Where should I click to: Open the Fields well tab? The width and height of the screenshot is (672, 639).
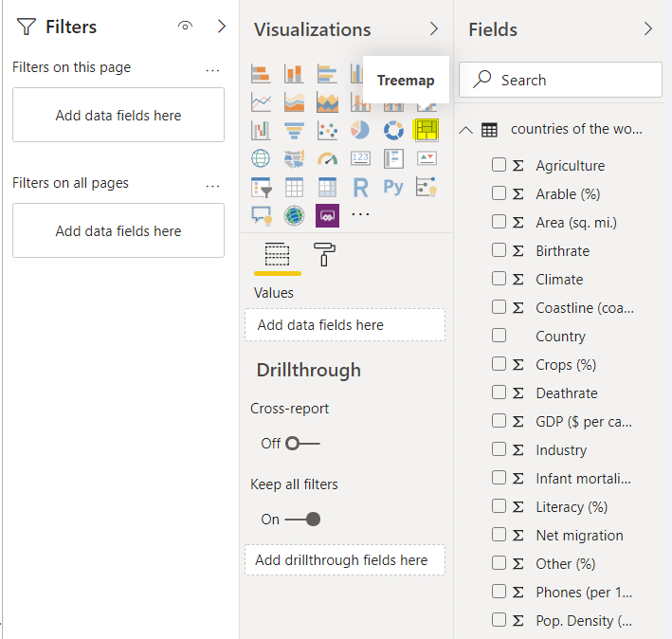pyautogui.click(x=277, y=254)
